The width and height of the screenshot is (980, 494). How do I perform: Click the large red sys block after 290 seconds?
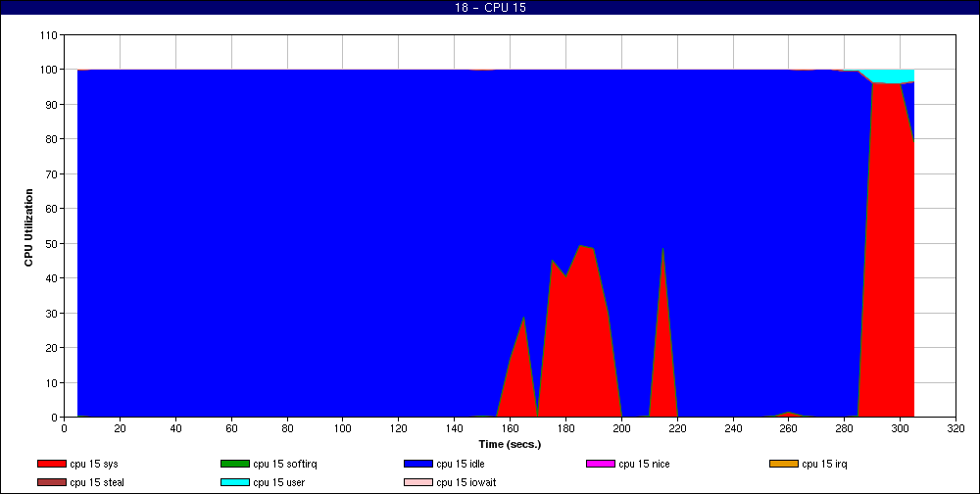coord(888,250)
